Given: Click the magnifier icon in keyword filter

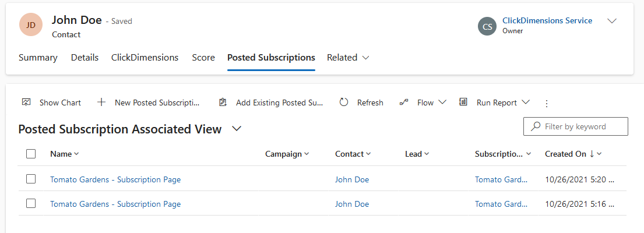Looking at the screenshot, I should click(535, 126).
